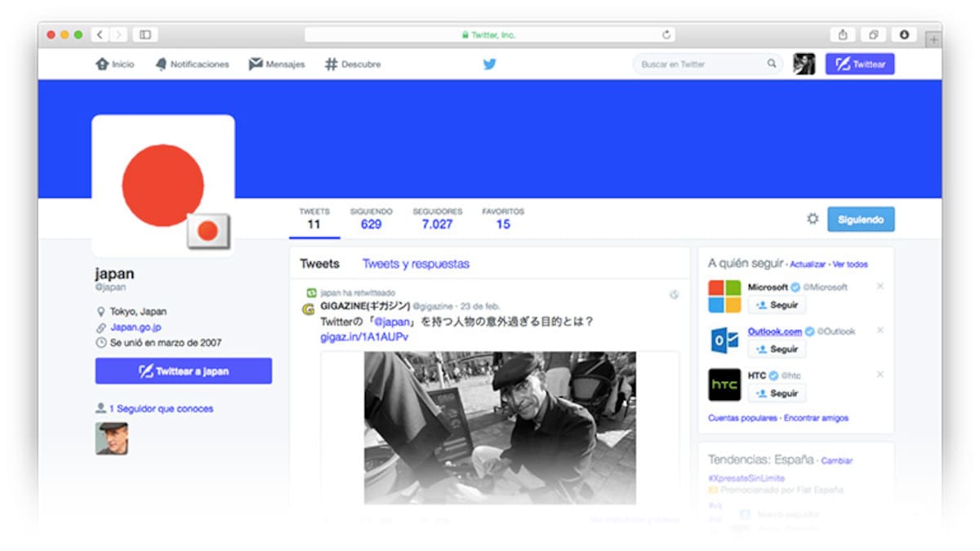Viewport: 980px width, 551px height.
Task: Click the Buscar en Twitter field
Action: 700,64
